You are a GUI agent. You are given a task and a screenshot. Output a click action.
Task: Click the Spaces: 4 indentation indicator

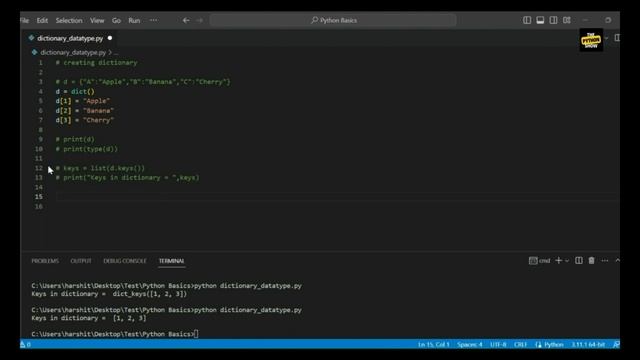coord(470,344)
